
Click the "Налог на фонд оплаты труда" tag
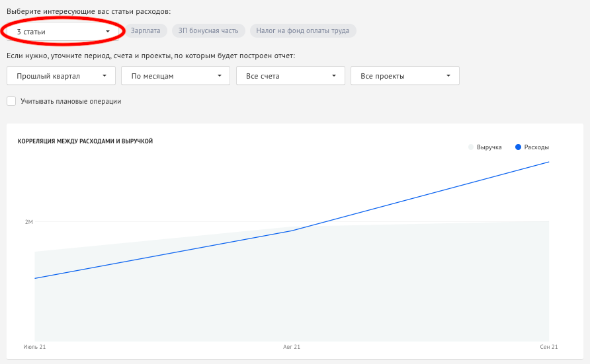click(x=303, y=30)
